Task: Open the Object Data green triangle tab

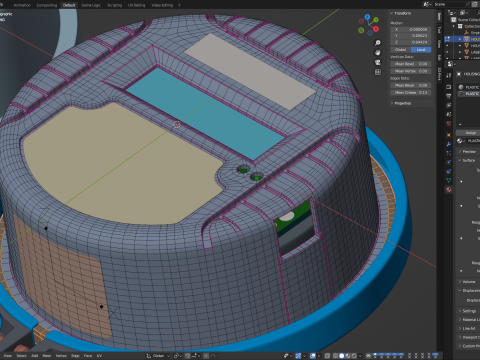Action: click(x=449, y=180)
